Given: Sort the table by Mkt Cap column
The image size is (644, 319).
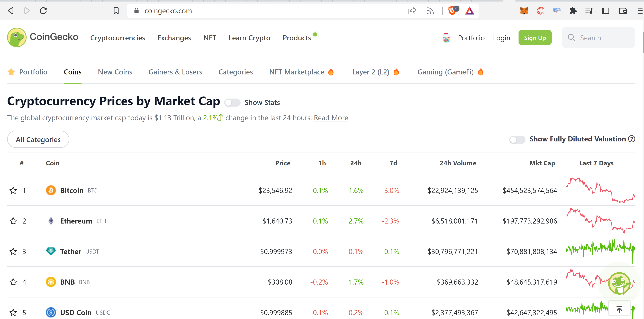Looking at the screenshot, I should 542,163.
